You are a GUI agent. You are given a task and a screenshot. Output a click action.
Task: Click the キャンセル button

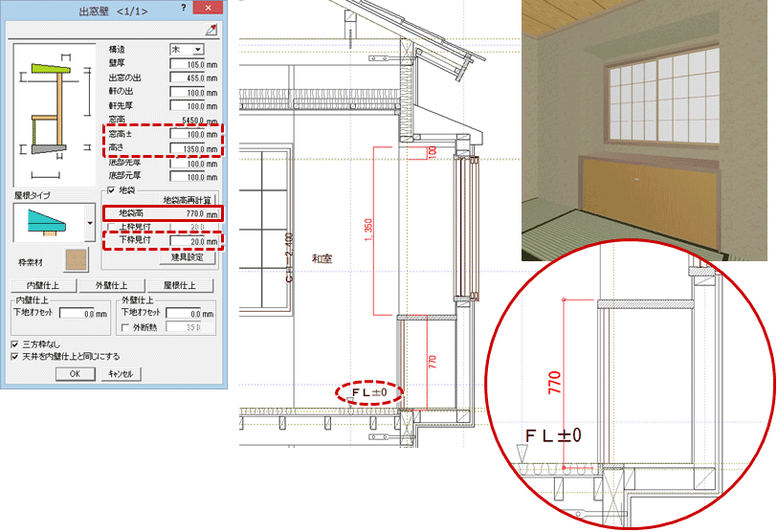point(122,374)
